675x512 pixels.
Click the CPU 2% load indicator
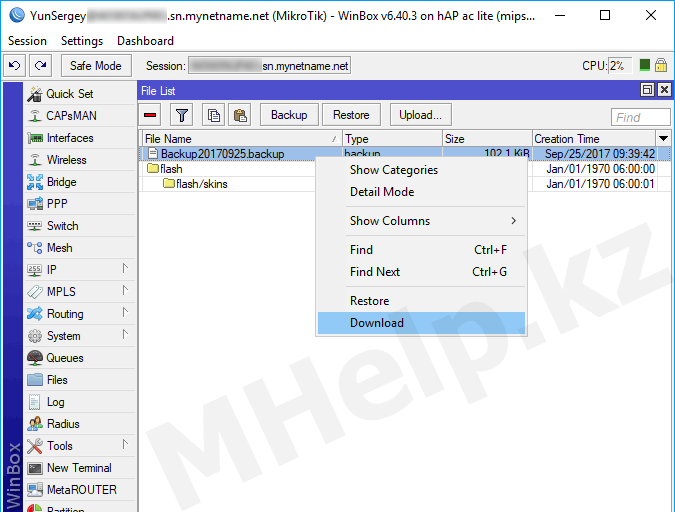tap(619, 65)
